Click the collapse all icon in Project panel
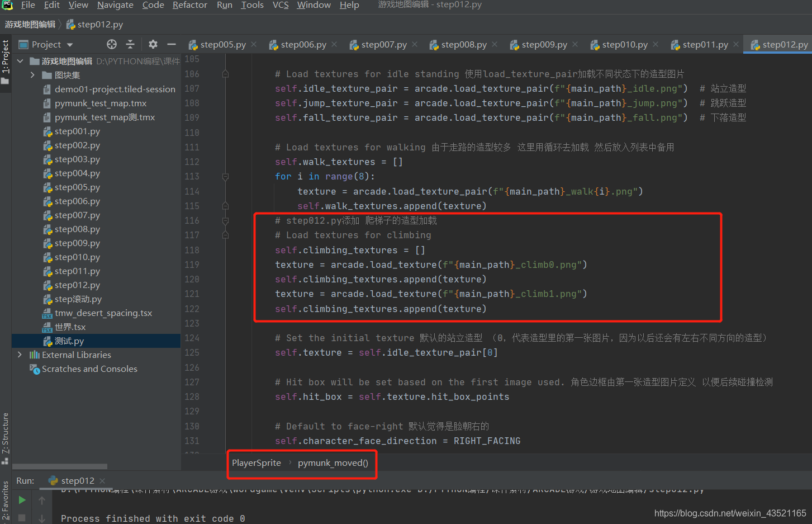This screenshot has height=524, width=812. tap(130, 44)
